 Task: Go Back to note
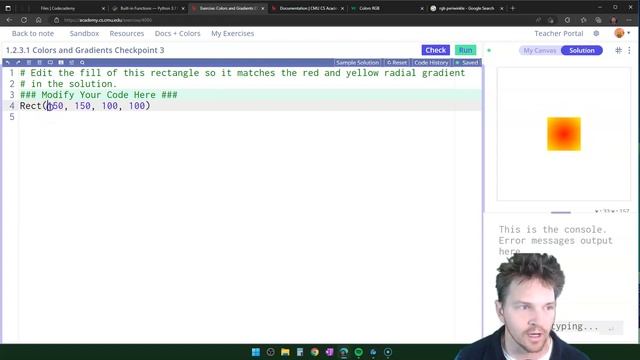tap(33, 33)
